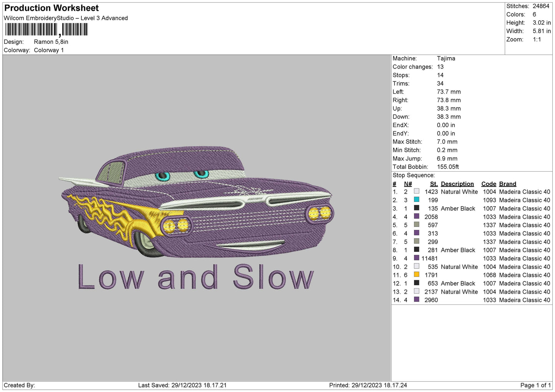
Task: Click stitch count "11481" in stop row 9
Action: click(429, 258)
